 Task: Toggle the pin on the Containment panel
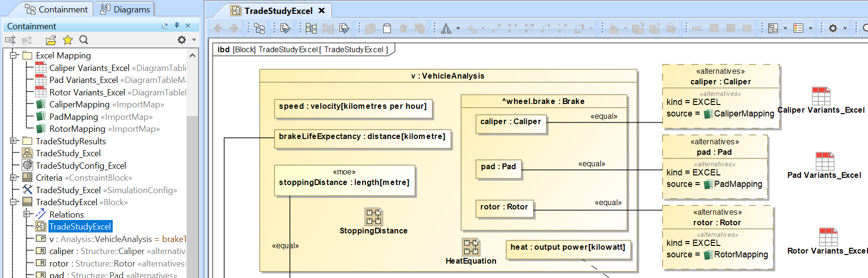177,26
